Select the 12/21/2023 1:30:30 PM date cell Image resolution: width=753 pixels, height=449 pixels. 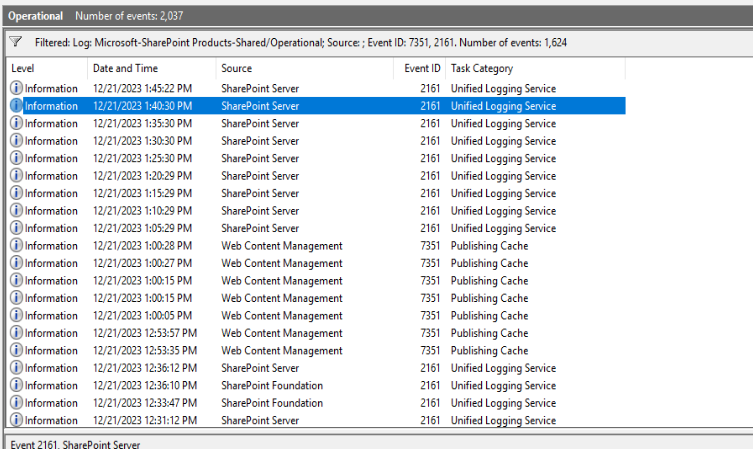(x=142, y=141)
